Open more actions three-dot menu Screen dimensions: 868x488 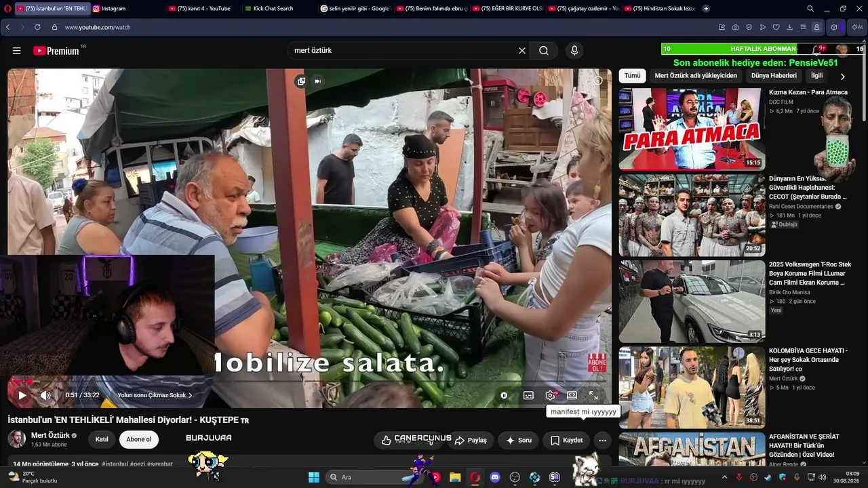point(602,440)
